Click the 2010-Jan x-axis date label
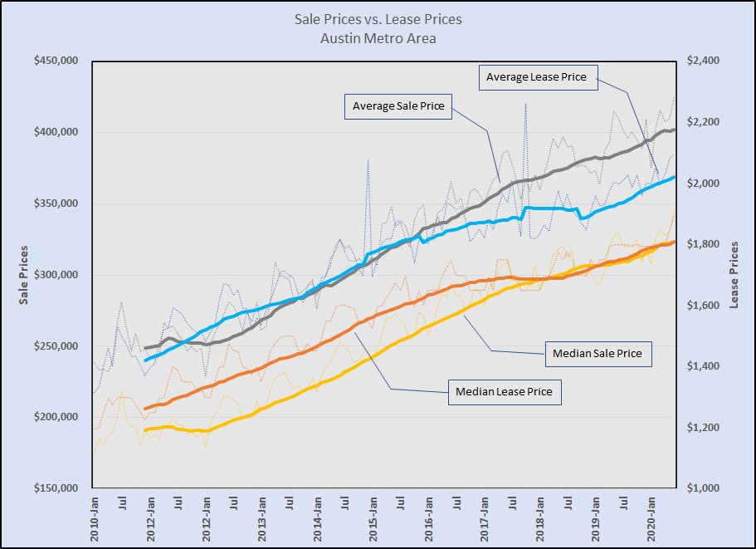Image resolution: width=756 pixels, height=549 pixels. pyautogui.click(x=93, y=515)
